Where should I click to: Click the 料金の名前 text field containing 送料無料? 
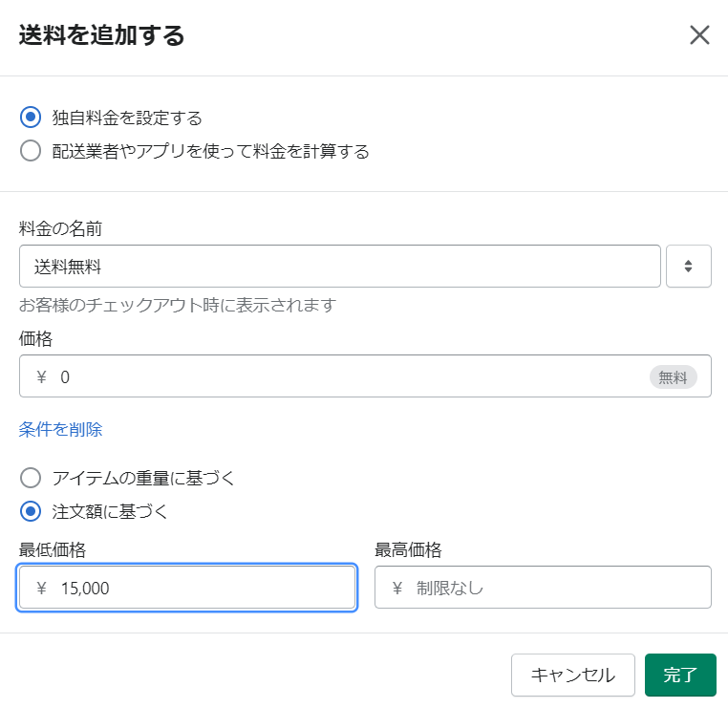pos(340,267)
